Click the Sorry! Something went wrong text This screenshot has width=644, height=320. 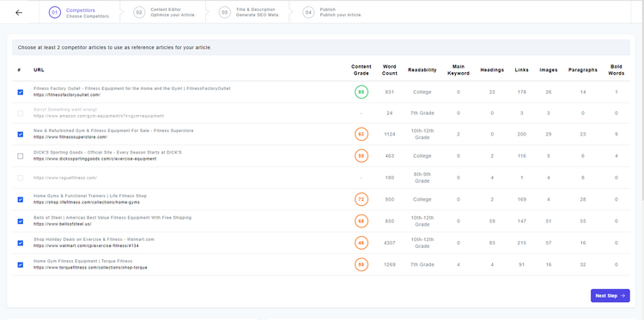[65, 110]
